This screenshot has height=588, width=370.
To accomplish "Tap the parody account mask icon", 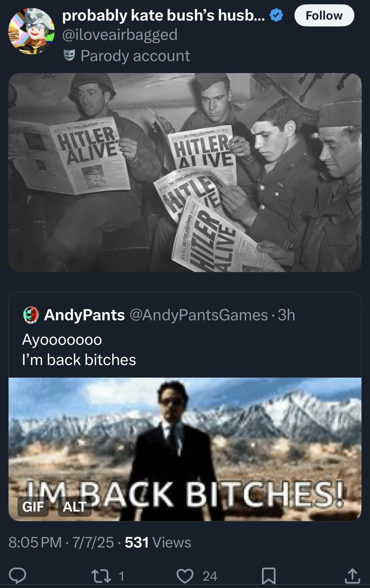I will pyautogui.click(x=69, y=56).
